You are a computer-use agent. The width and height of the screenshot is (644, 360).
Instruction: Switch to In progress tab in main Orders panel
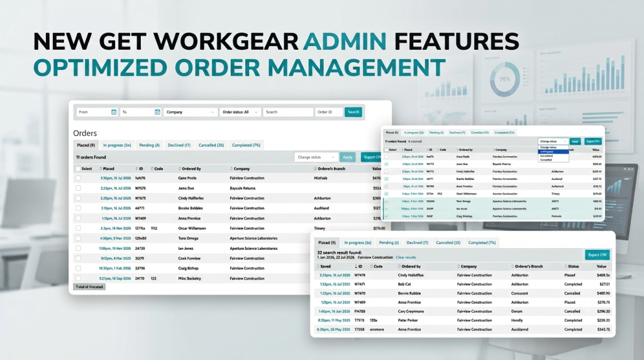pos(117,145)
